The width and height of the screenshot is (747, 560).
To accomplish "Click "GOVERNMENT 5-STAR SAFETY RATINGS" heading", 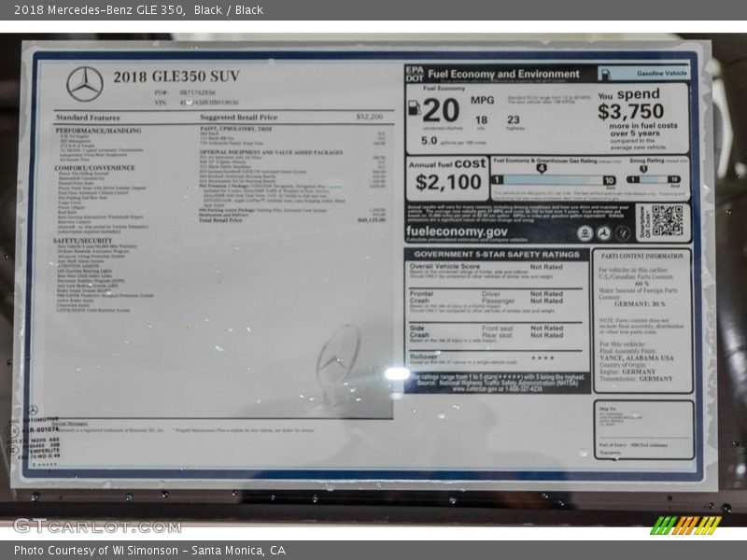I will tap(497, 255).
